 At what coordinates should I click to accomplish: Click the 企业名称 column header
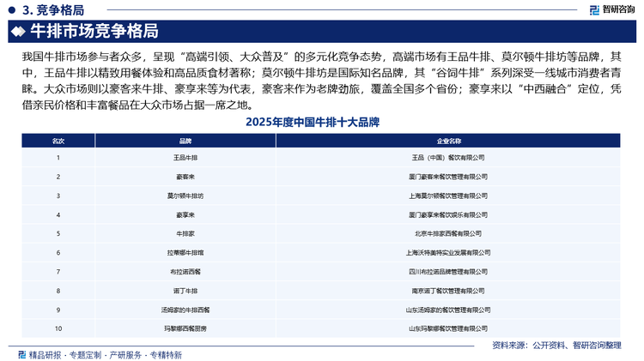[x=448, y=141]
